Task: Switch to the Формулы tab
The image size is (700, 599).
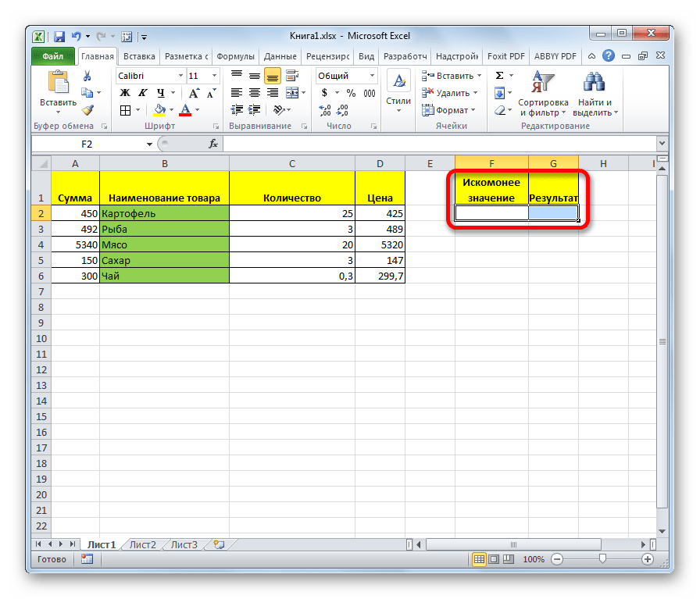Action: click(235, 56)
